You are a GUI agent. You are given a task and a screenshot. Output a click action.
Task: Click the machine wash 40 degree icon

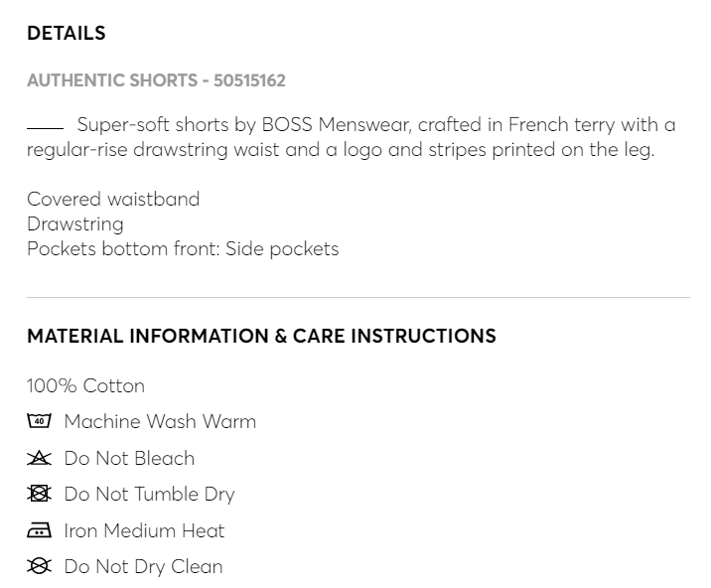(x=39, y=421)
